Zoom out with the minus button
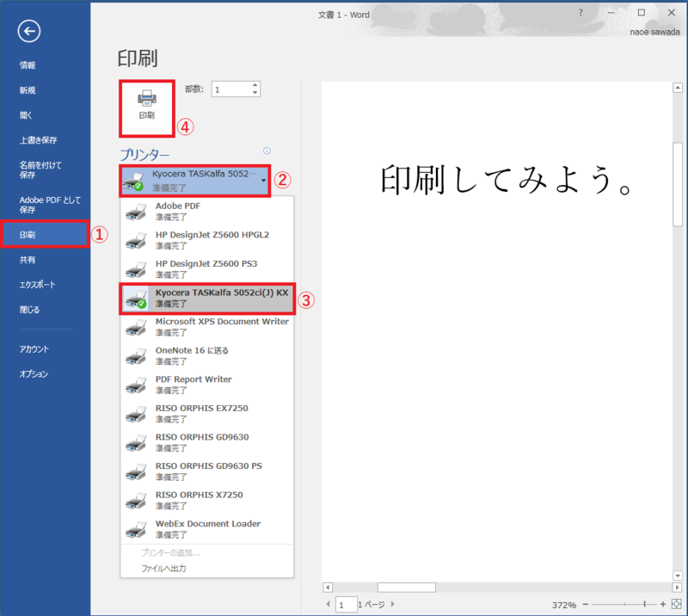688x616 pixels. click(x=586, y=605)
